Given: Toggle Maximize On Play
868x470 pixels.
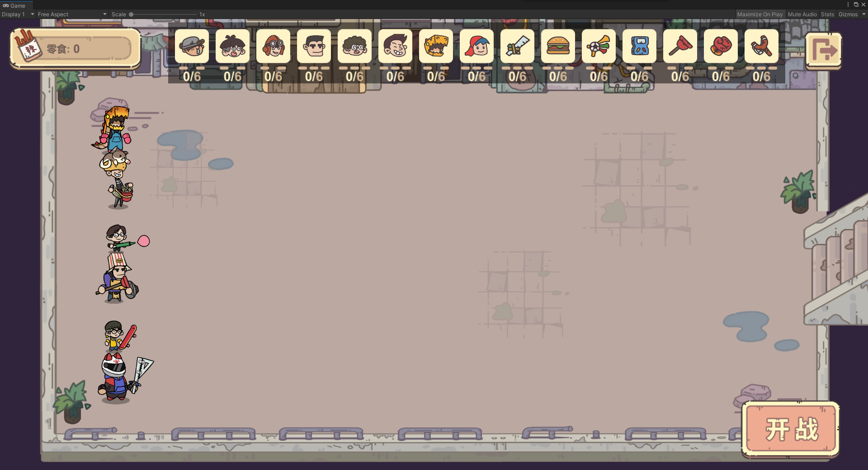Looking at the screenshot, I should pos(760,14).
